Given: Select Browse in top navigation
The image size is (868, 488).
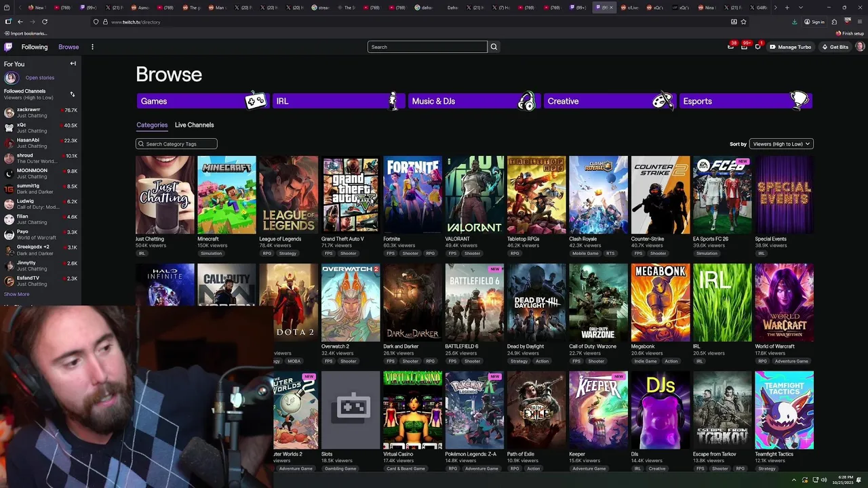Looking at the screenshot, I should tap(68, 47).
